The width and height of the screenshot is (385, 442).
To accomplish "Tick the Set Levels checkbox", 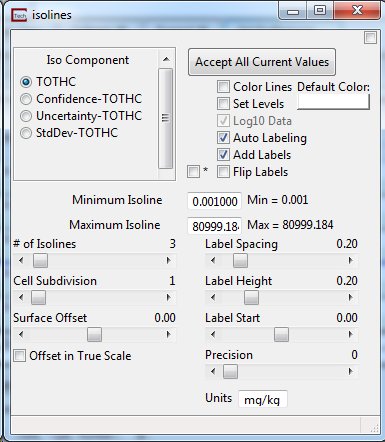I will pyautogui.click(x=223, y=104).
